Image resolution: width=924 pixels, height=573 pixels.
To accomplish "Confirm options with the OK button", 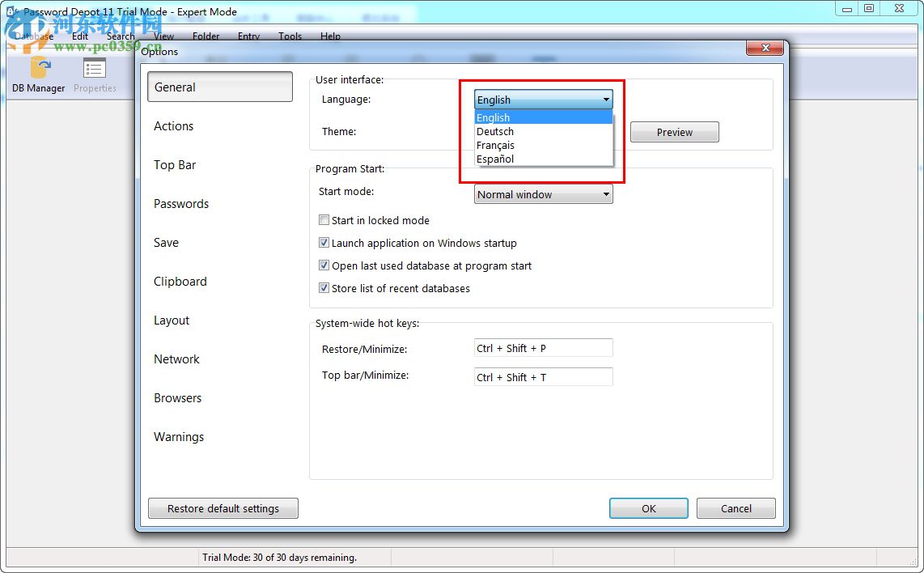I will [649, 508].
